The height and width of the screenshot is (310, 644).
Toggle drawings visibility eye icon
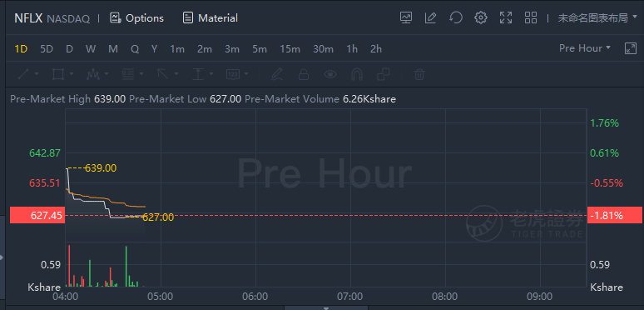click(329, 74)
